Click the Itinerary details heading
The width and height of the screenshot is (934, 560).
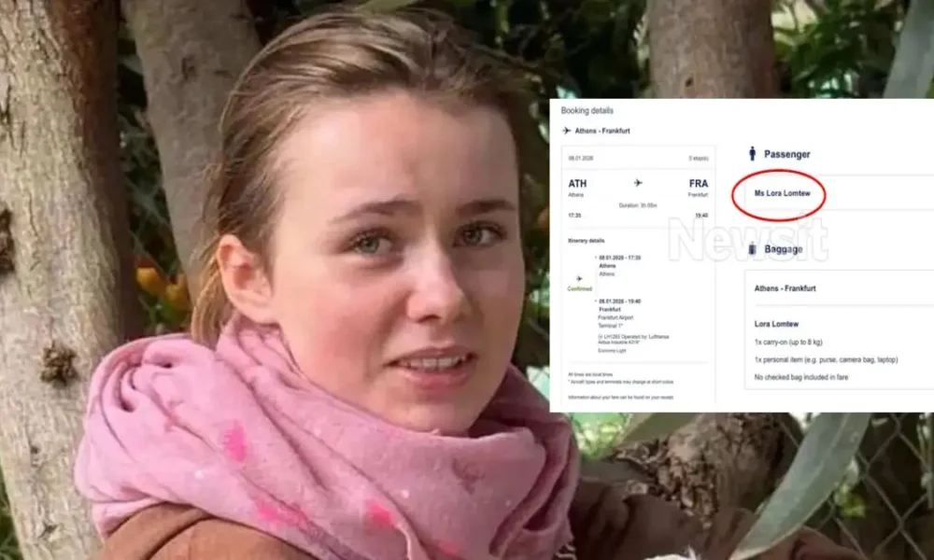click(x=587, y=241)
